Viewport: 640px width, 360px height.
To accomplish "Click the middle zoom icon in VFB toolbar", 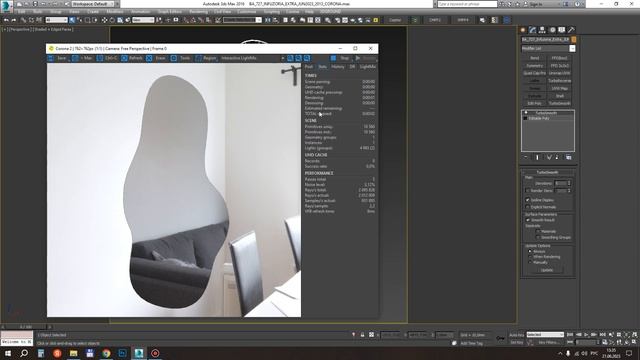I will tap(298, 58).
